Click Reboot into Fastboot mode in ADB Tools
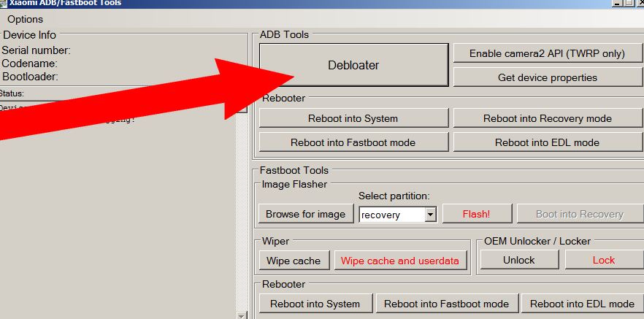 tap(353, 142)
